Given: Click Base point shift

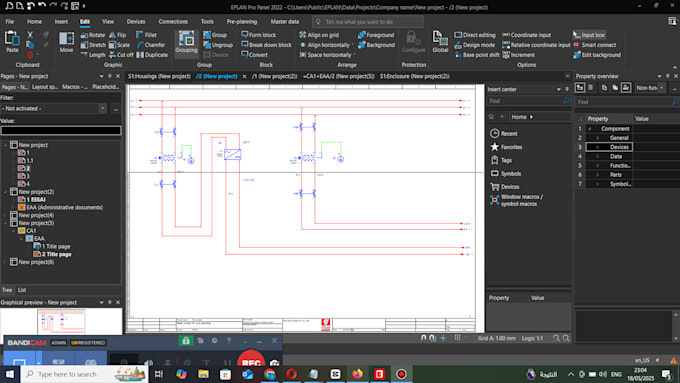Looking at the screenshot, I should [477, 55].
